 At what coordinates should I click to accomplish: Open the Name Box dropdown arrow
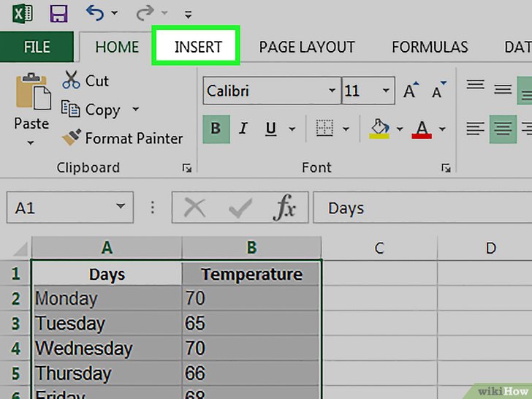[121, 208]
